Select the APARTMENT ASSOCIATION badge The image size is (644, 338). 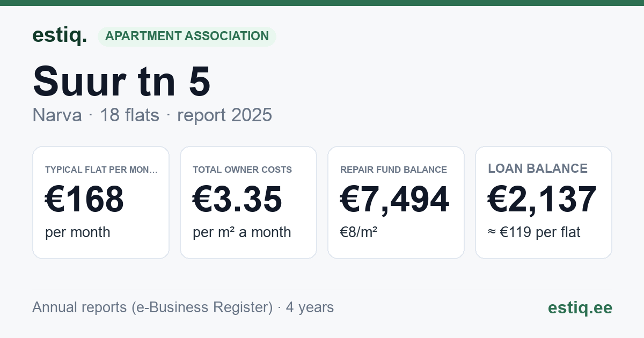187,36
